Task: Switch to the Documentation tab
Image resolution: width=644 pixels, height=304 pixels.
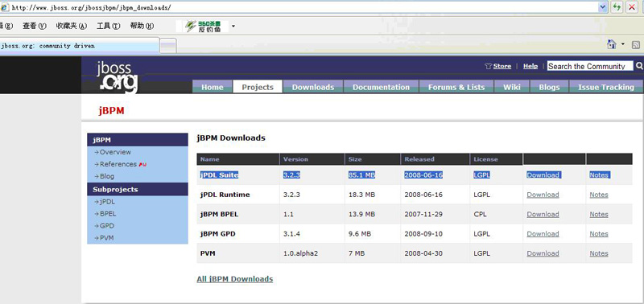Action: [x=381, y=87]
